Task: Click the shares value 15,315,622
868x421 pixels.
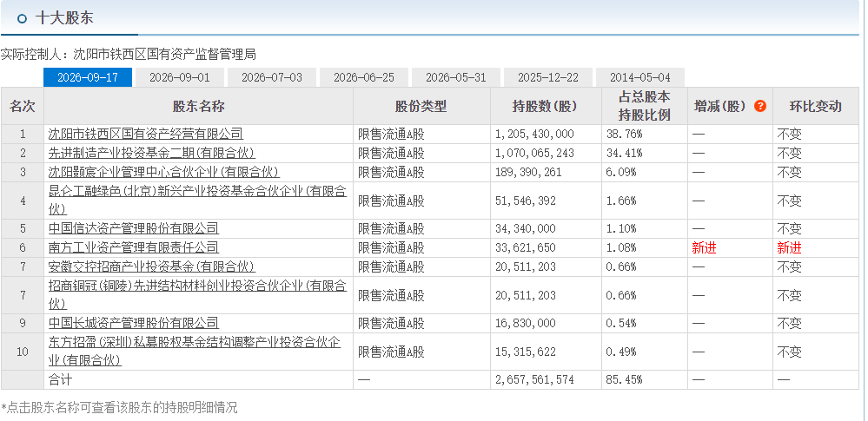Action: pos(526,352)
